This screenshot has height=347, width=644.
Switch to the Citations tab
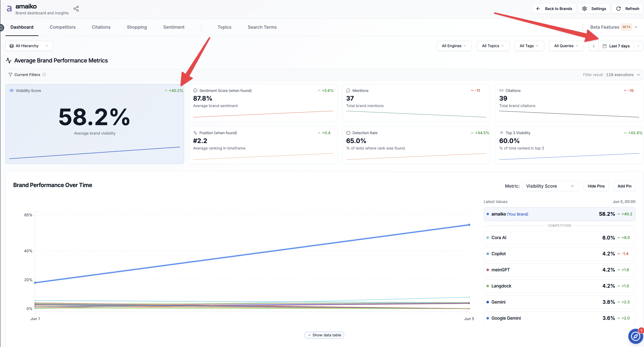pos(101,27)
